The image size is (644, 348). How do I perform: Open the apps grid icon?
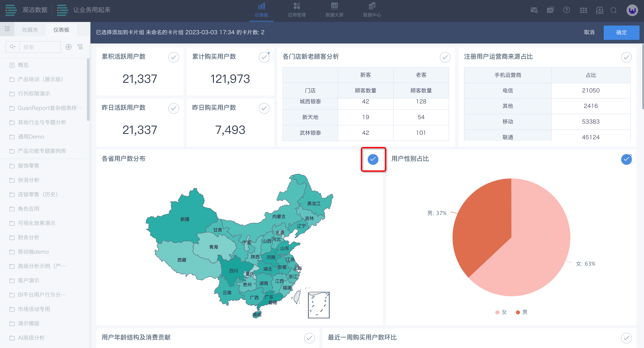coord(583,10)
